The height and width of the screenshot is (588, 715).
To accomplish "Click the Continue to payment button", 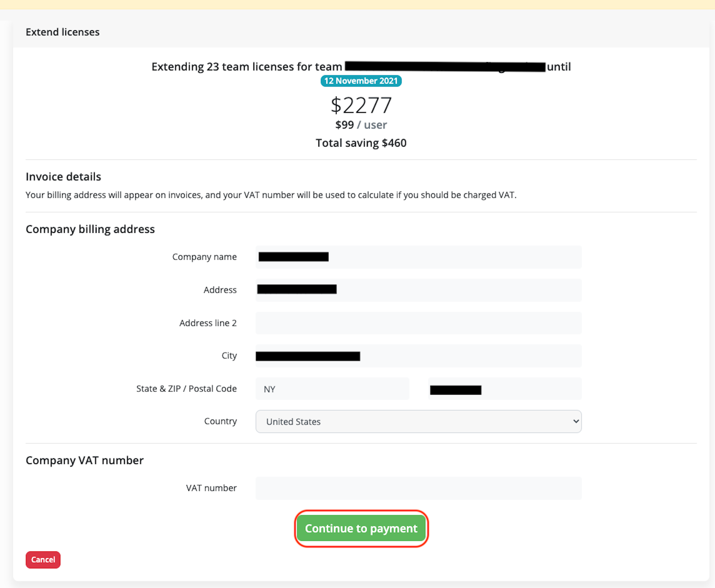I will coord(361,528).
